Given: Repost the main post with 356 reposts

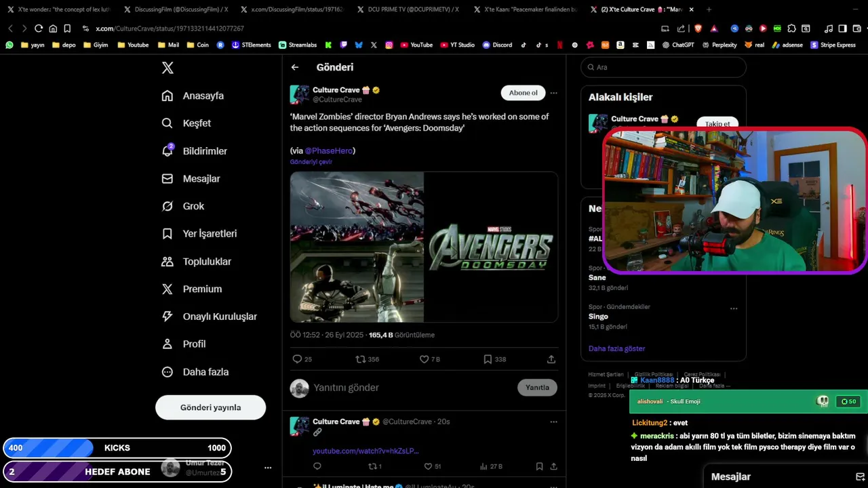Looking at the screenshot, I should 367,359.
